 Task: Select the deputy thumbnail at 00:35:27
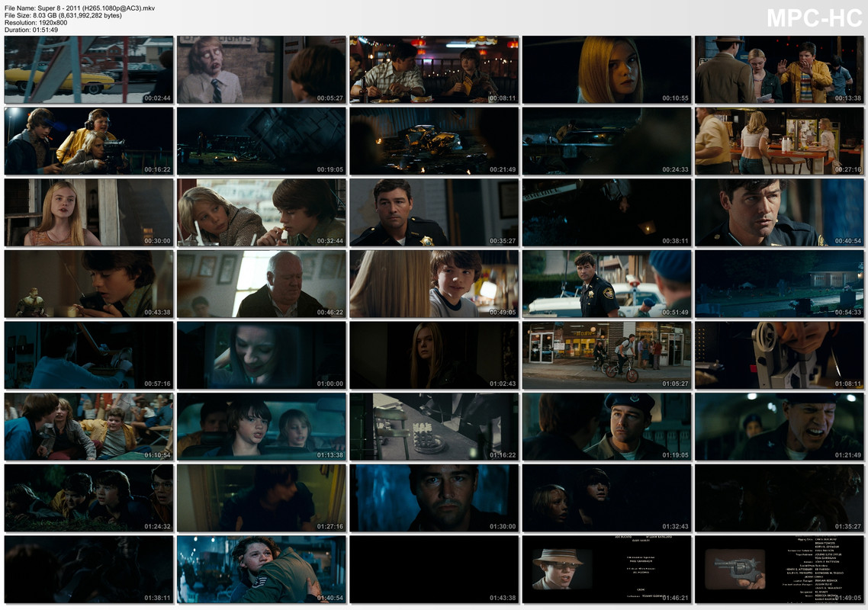434,213
